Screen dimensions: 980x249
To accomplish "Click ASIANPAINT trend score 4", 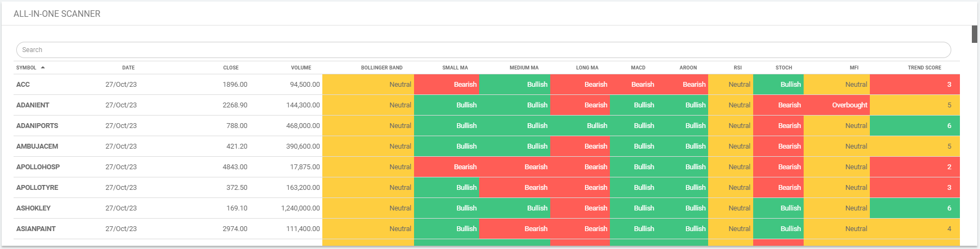I will pos(915,229).
